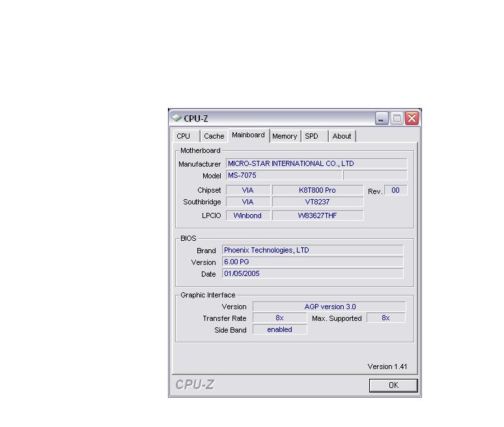Click the disabled maximize button
504x427 pixels.
coord(397,118)
